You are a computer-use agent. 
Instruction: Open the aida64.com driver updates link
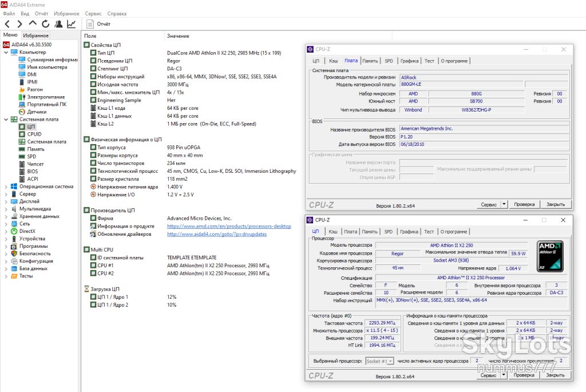coord(217,234)
